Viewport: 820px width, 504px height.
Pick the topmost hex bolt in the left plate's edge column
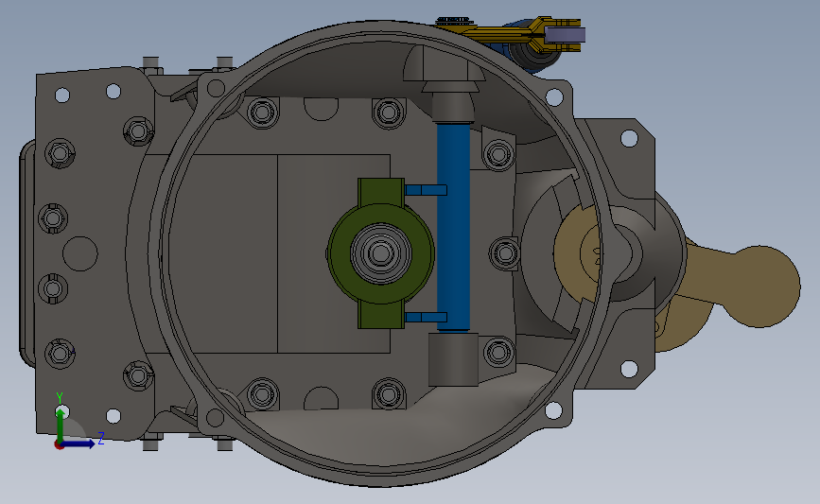[x=60, y=154]
